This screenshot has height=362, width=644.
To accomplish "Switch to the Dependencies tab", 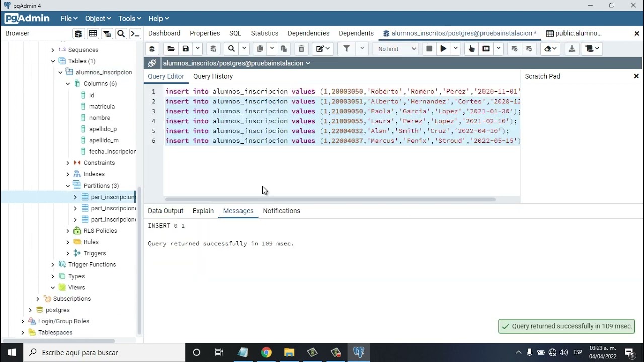I will click(308, 33).
